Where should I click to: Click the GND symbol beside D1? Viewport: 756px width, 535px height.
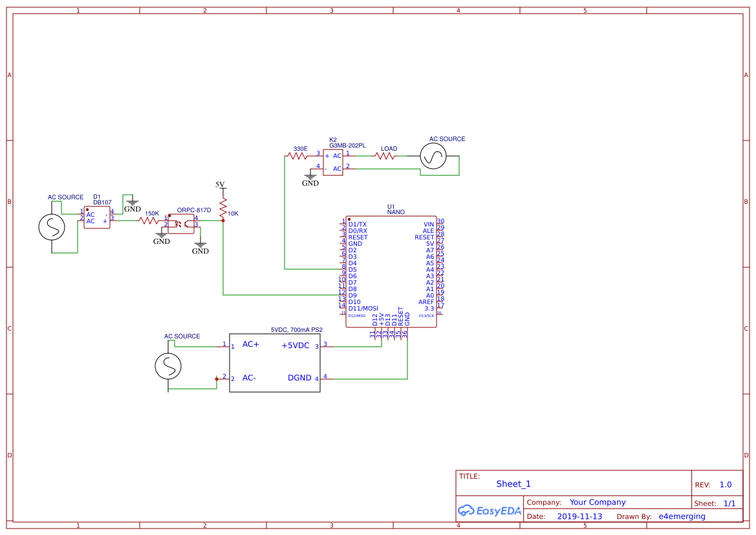[133, 204]
